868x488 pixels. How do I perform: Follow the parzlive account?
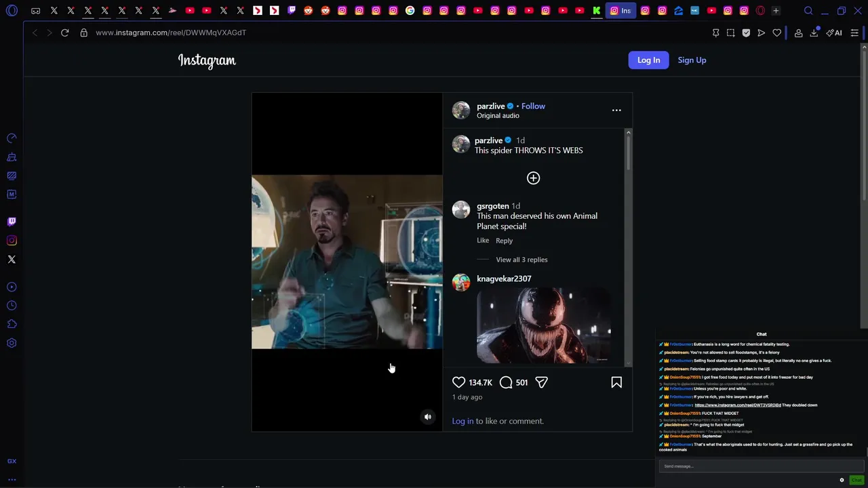point(533,106)
